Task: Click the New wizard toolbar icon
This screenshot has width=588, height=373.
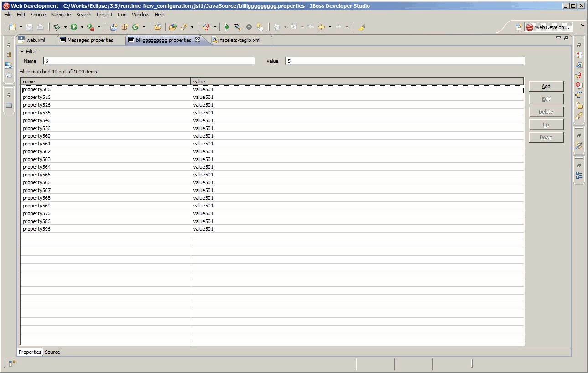Action: click(12, 27)
